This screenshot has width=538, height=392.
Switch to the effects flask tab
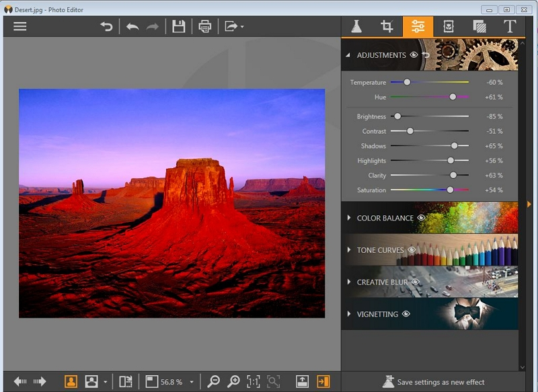(x=356, y=26)
